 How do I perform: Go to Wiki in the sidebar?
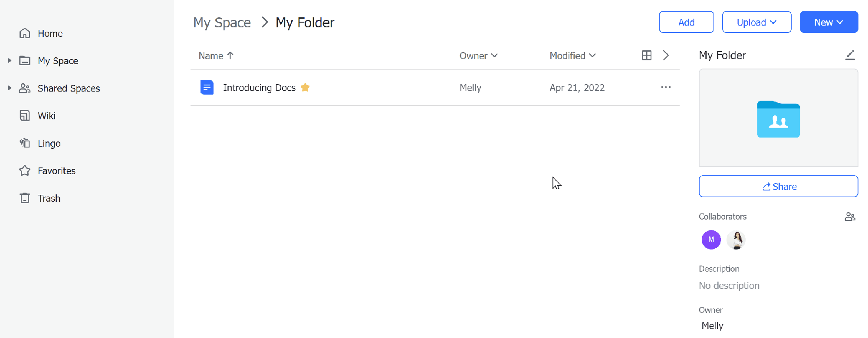[46, 116]
